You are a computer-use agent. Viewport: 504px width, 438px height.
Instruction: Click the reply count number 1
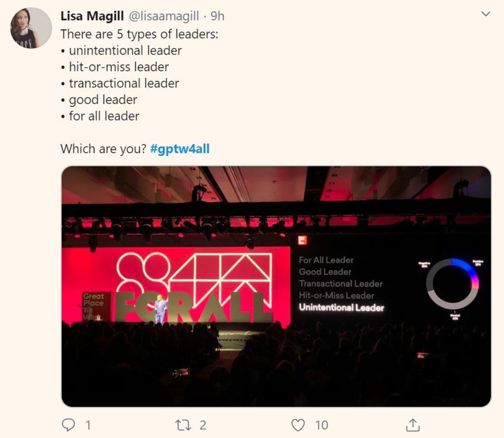pyautogui.click(x=88, y=425)
